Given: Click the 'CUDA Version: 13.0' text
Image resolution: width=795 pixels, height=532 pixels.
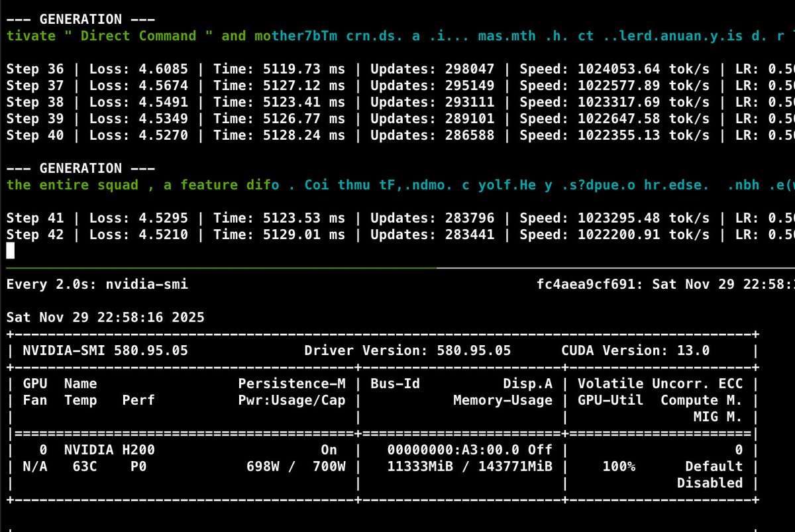Looking at the screenshot, I should pos(635,350).
